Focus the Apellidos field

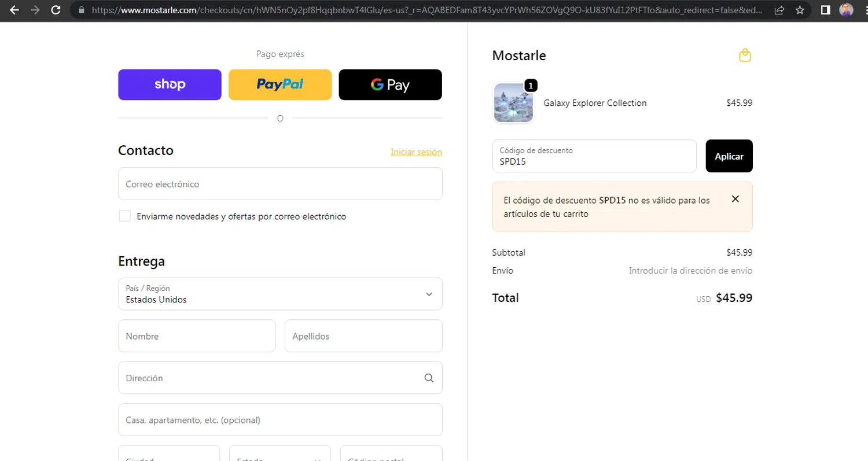363,336
